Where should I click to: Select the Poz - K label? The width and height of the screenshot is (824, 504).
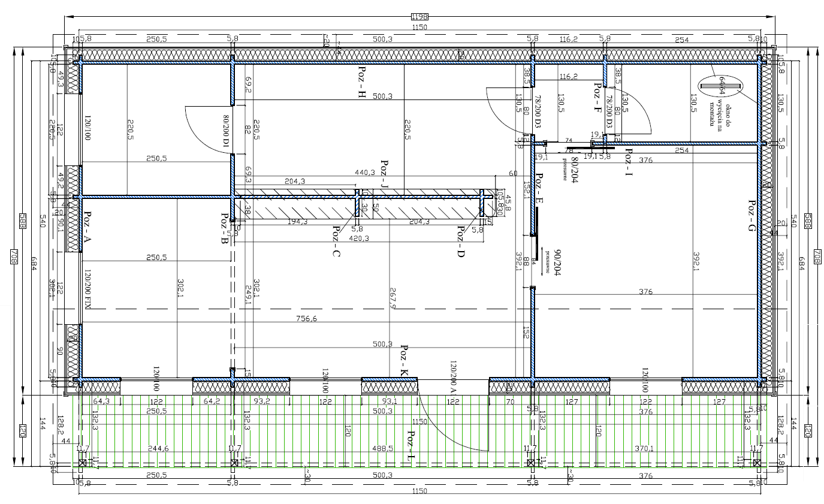pyautogui.click(x=405, y=363)
